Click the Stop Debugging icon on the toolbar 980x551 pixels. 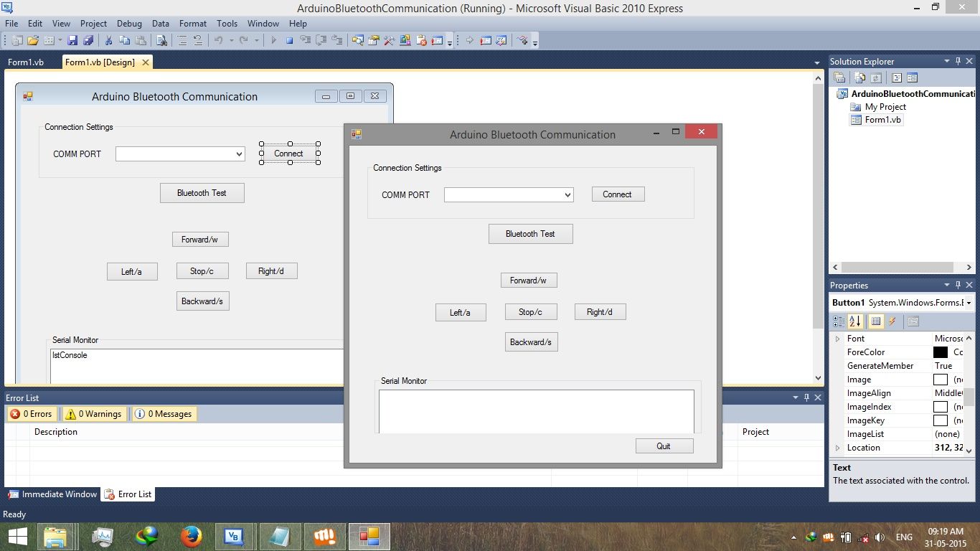(288, 40)
